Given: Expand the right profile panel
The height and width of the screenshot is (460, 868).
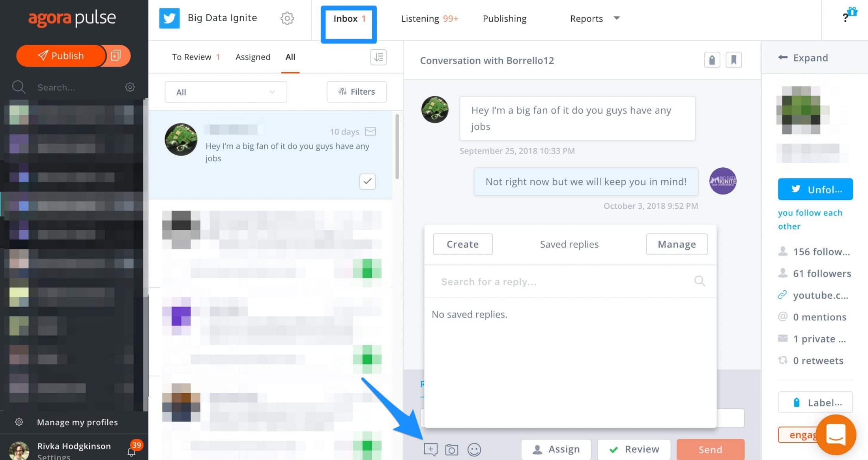Looking at the screenshot, I should click(803, 58).
